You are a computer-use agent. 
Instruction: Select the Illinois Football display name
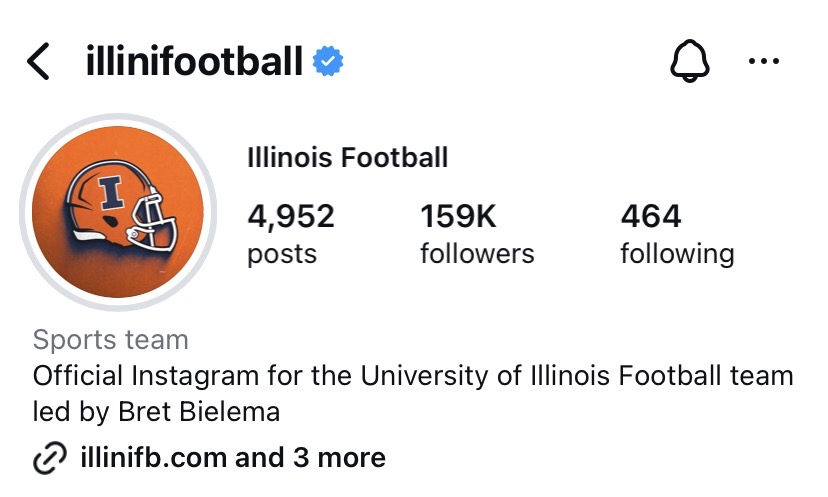[347, 157]
